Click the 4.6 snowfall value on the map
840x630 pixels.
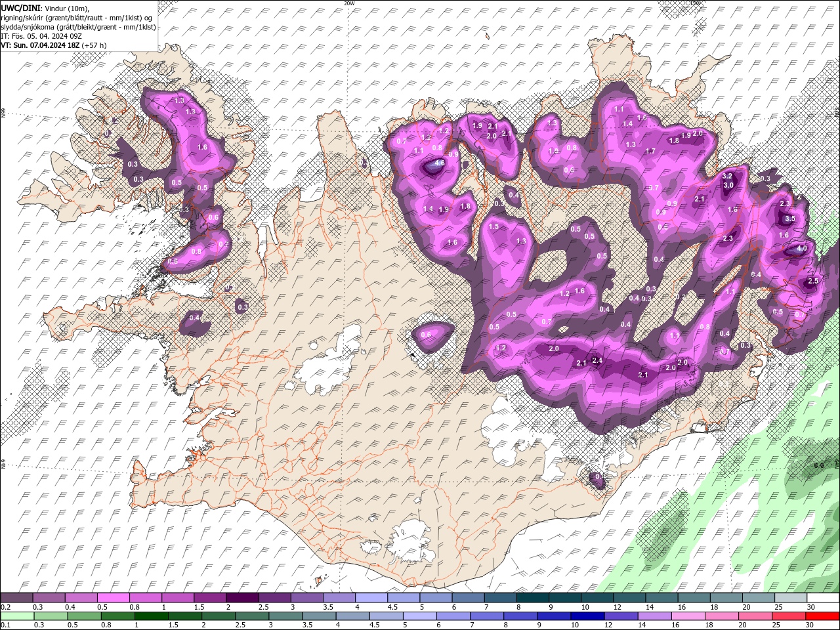440,163
